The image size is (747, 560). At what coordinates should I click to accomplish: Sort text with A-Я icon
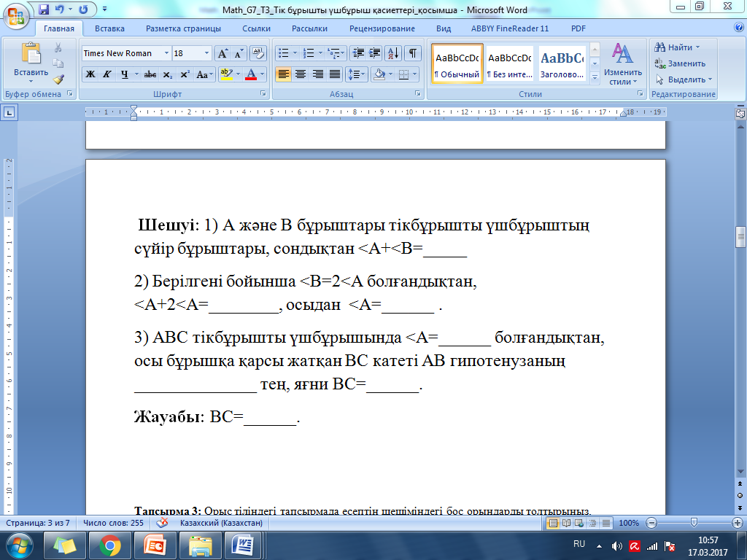(x=393, y=53)
